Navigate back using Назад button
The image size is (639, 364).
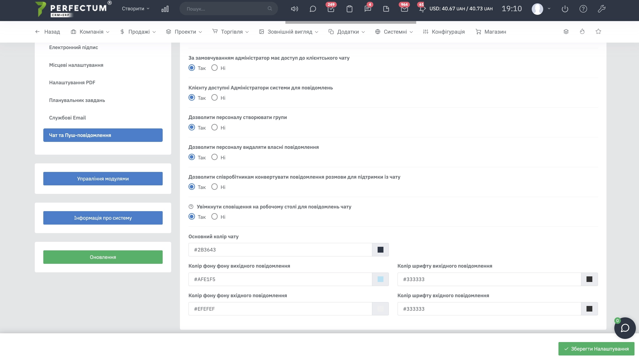click(48, 32)
